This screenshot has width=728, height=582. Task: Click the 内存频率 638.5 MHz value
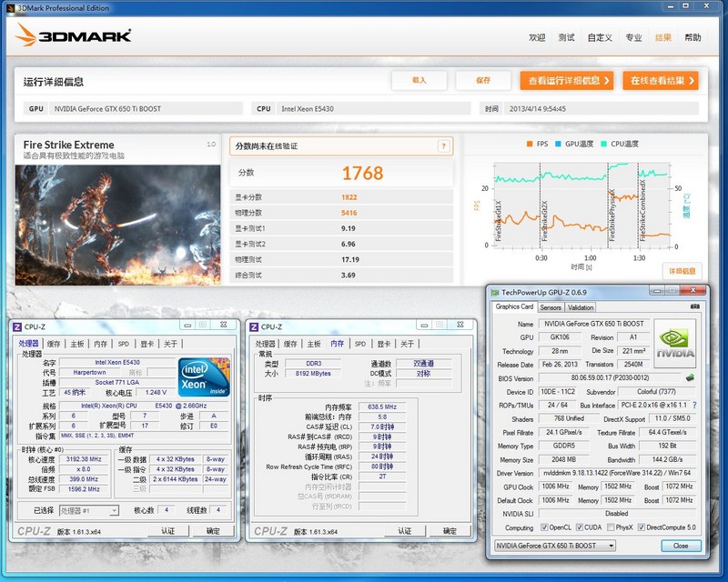pos(382,406)
